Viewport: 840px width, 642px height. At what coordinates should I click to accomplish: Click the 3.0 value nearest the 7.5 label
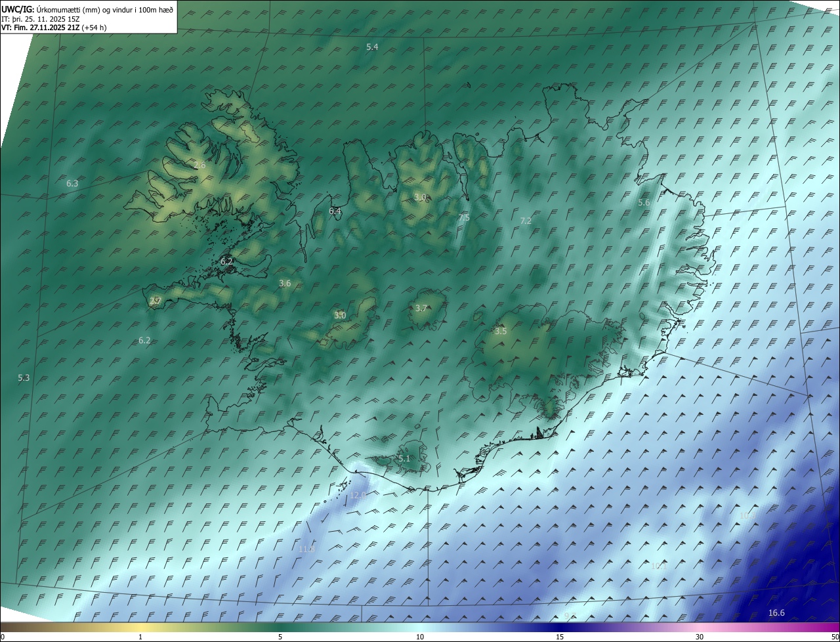[420, 197]
